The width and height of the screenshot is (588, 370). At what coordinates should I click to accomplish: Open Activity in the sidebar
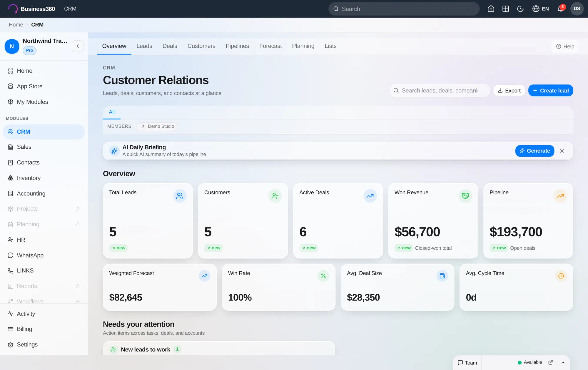pyautogui.click(x=44, y=314)
